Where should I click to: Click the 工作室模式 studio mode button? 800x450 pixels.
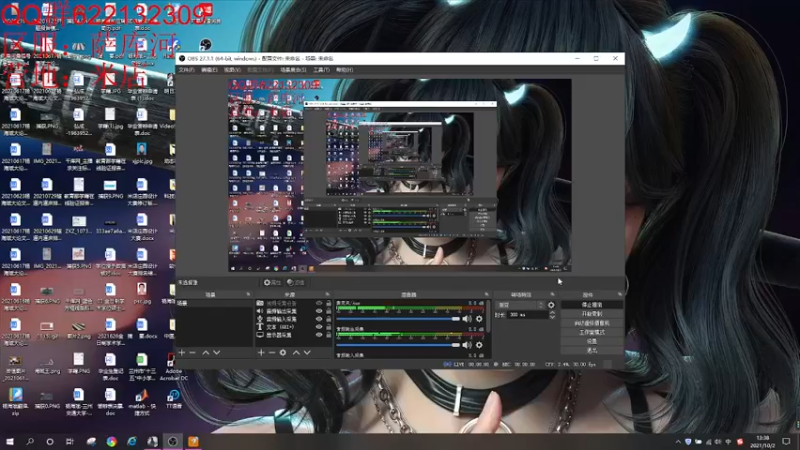tap(592, 332)
